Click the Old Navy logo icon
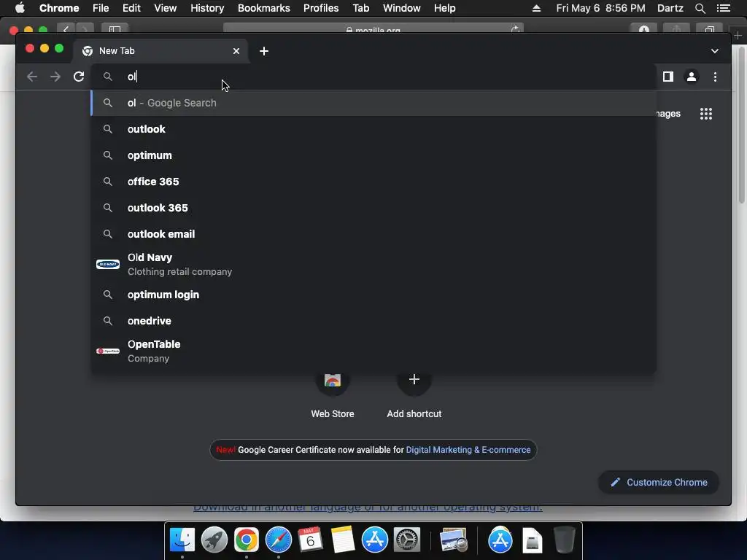The width and height of the screenshot is (747, 560). (108, 264)
